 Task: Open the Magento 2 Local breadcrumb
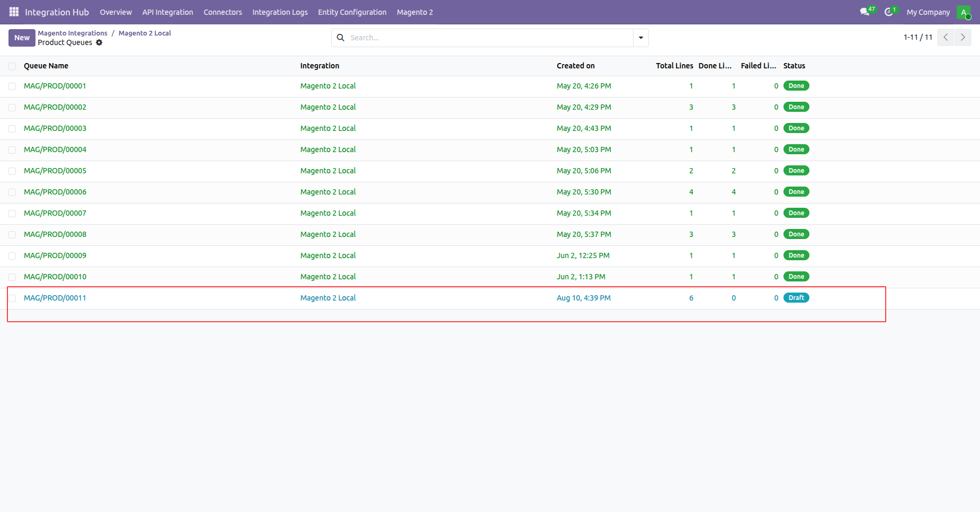(x=145, y=33)
